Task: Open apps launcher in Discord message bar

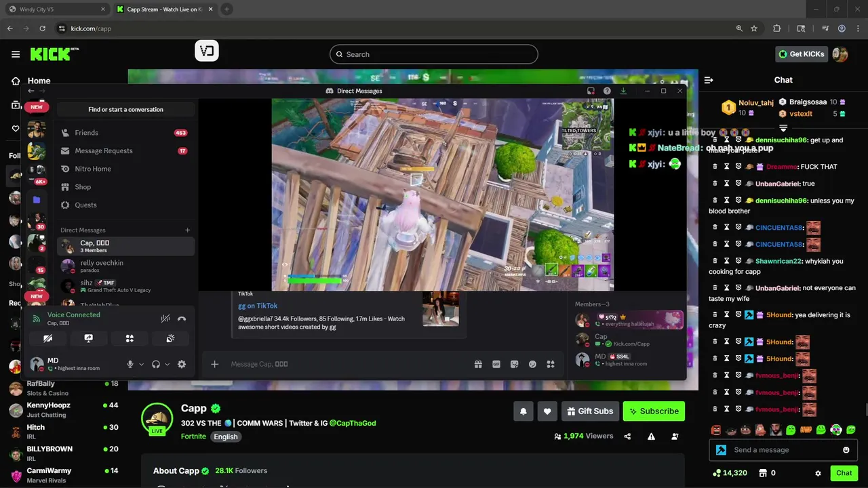Action: click(x=551, y=364)
